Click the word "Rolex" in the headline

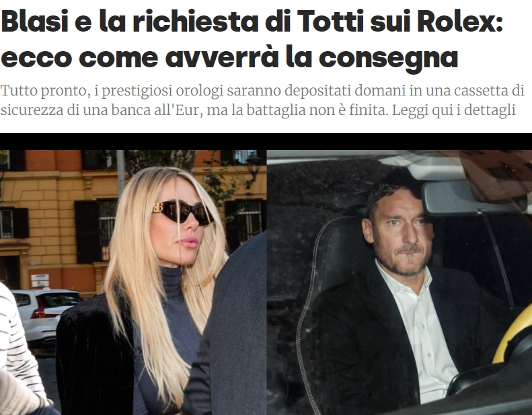(455, 22)
